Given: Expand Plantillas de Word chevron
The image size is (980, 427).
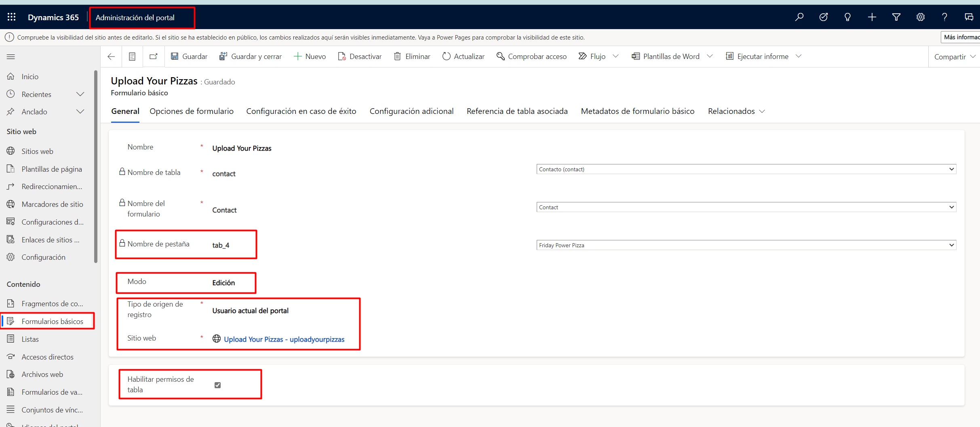Looking at the screenshot, I should [x=710, y=56].
